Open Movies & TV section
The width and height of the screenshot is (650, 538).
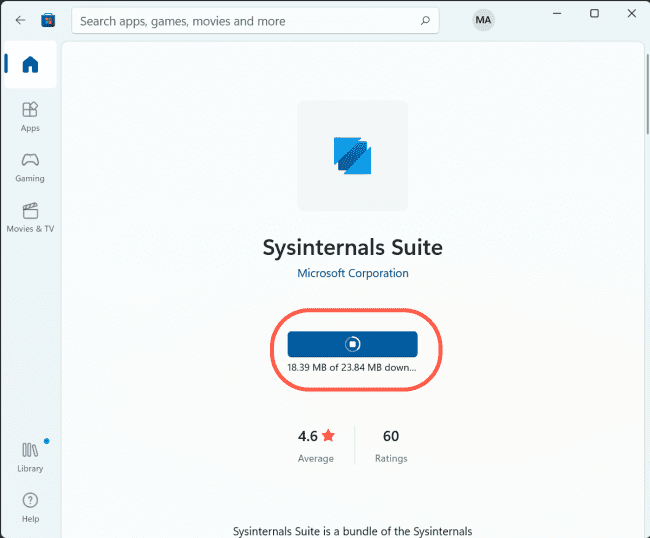pyautogui.click(x=30, y=216)
